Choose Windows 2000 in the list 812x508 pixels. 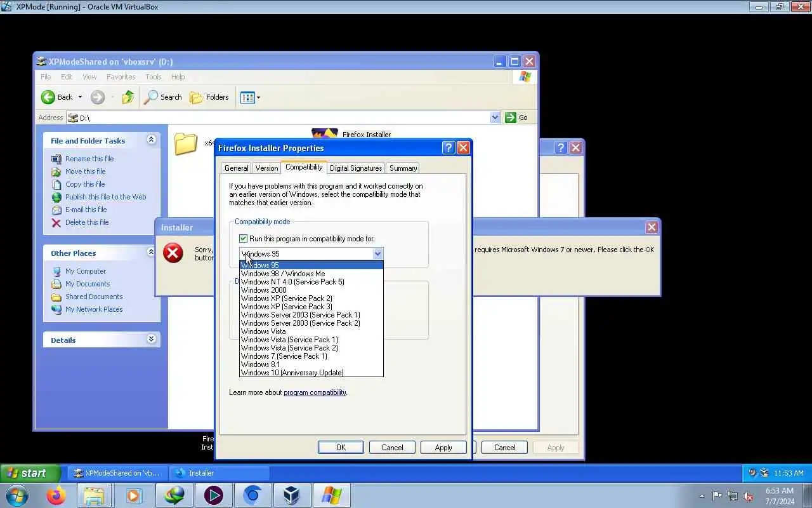311,290
